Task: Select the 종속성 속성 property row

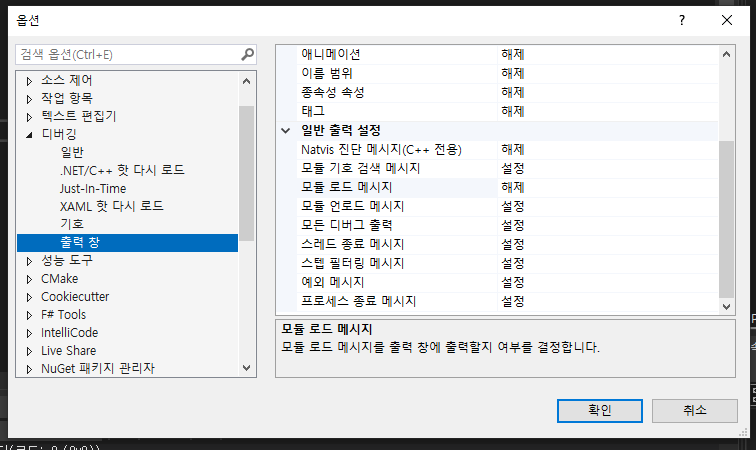Action: click(333, 92)
